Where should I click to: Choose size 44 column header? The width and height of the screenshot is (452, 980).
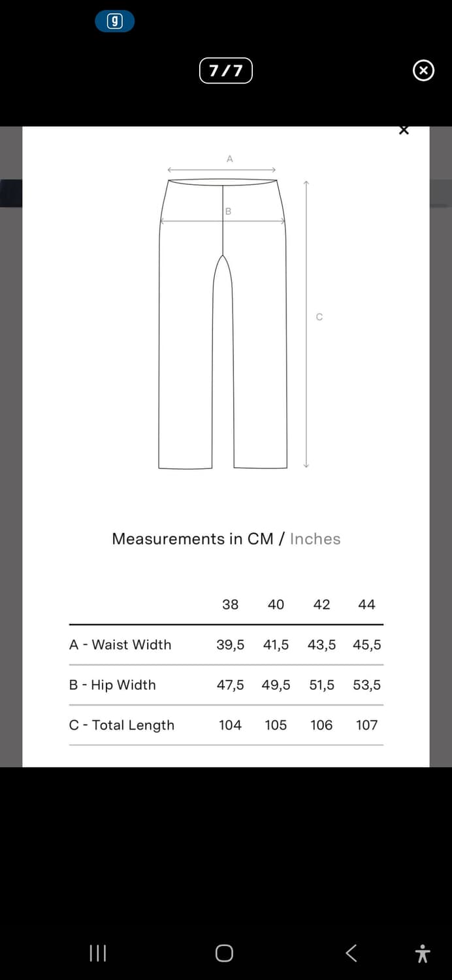366,604
